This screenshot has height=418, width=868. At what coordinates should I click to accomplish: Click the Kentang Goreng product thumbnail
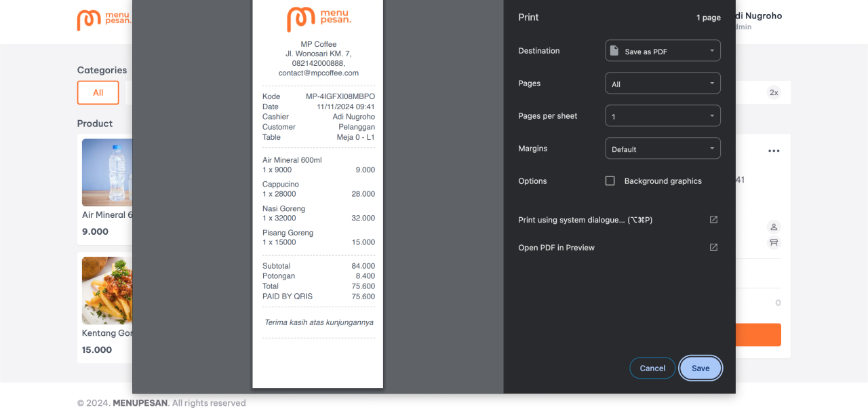pos(106,290)
